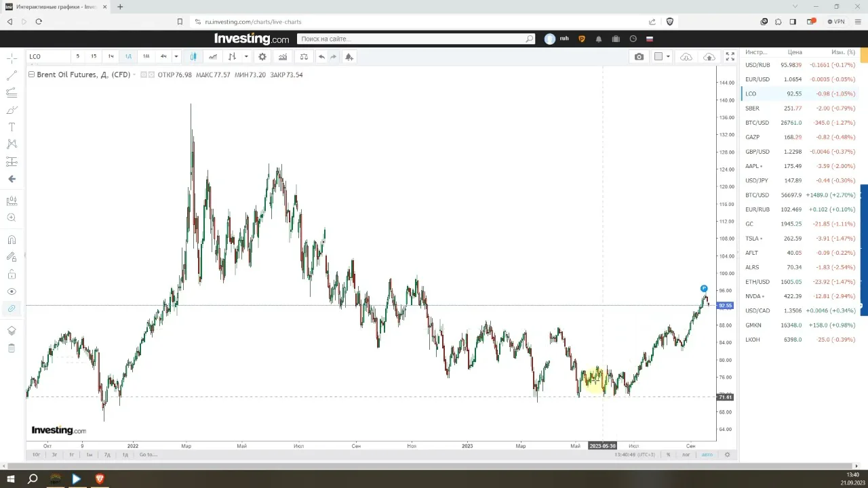The width and height of the screenshot is (868, 488).
Task: Open the time axis settings gear
Action: click(727, 455)
